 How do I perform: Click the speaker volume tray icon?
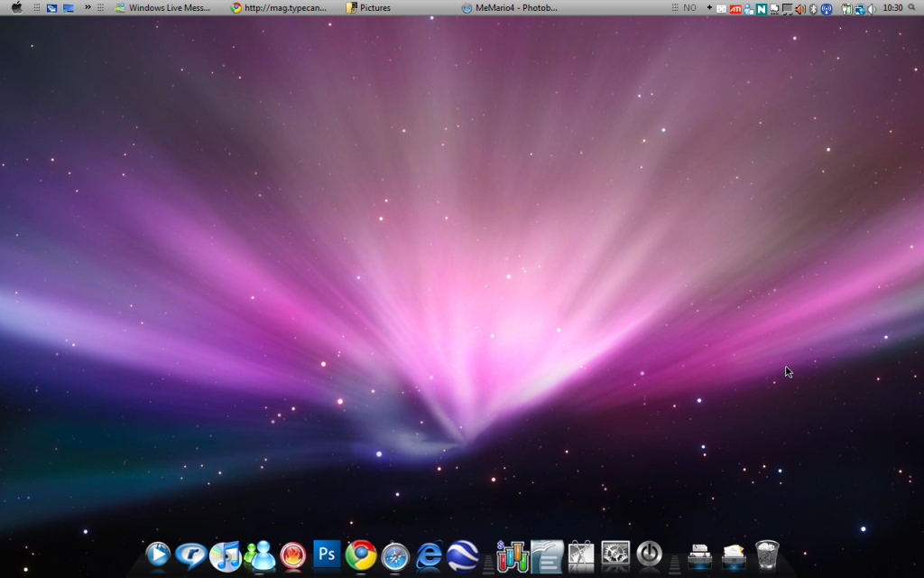[x=871, y=8]
